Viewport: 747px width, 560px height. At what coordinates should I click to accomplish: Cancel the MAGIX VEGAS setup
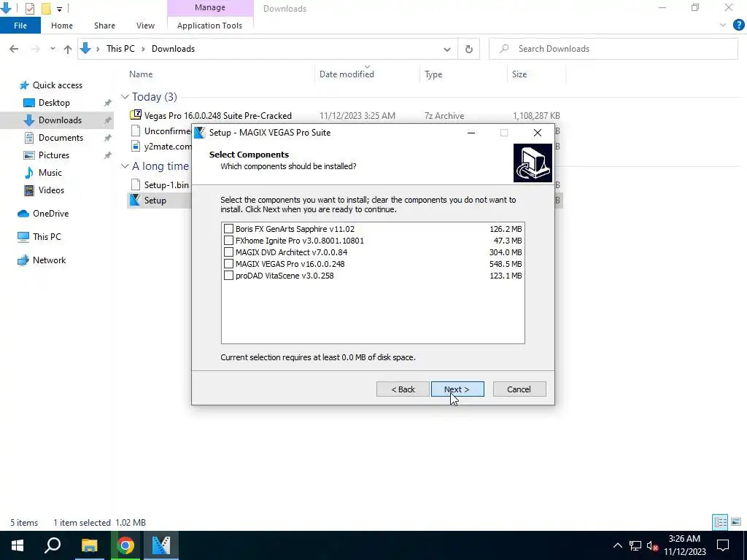[x=519, y=389]
